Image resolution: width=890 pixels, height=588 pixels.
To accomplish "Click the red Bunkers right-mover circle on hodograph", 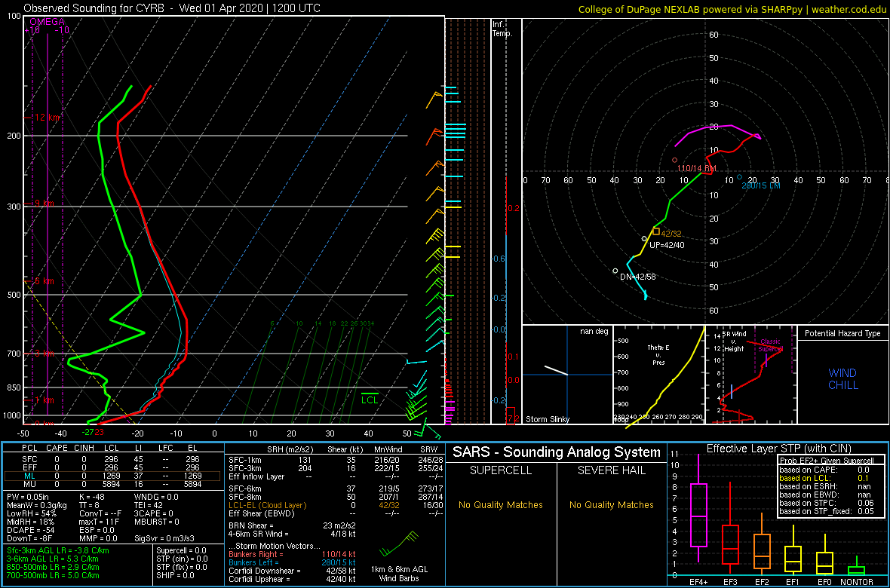I will pos(675,160).
